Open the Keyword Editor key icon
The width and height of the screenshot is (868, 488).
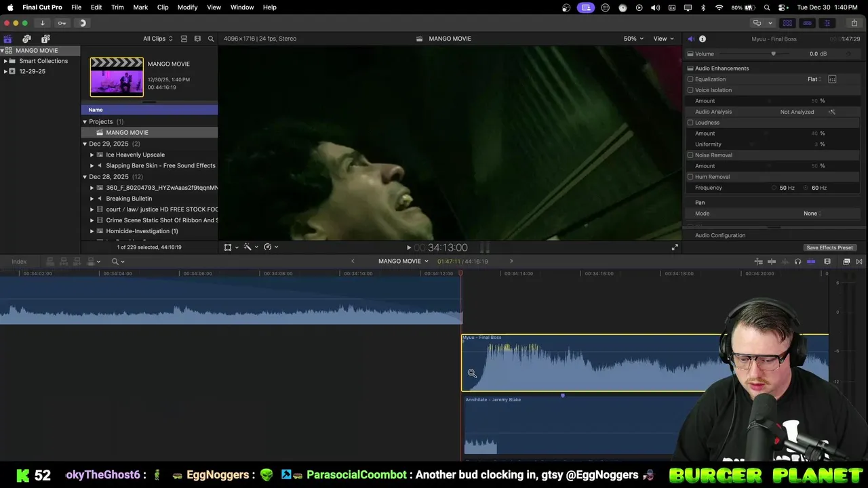pos(62,23)
